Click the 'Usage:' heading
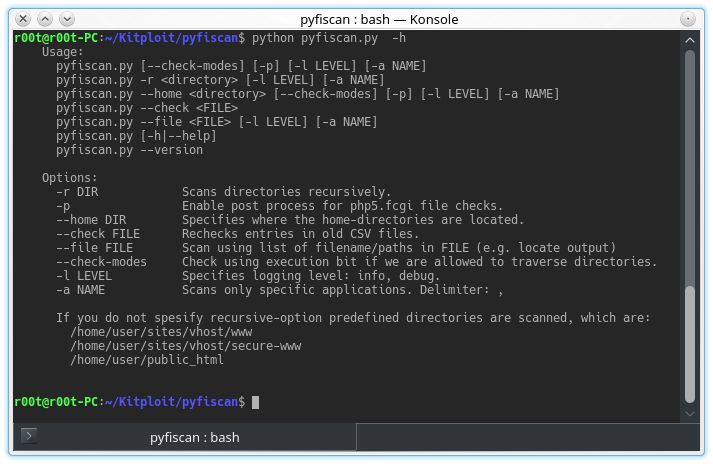This screenshot has height=464, width=713. pos(63,52)
